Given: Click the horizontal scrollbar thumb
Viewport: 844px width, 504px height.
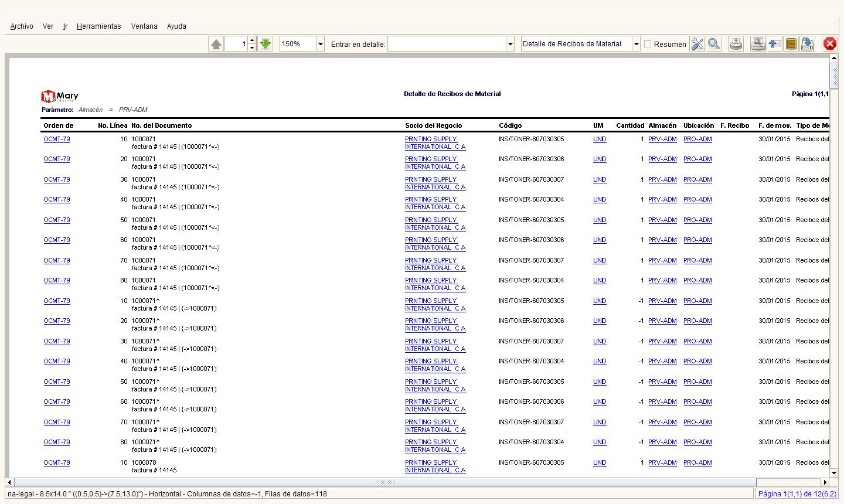Looking at the screenshot, I should pyautogui.click(x=386, y=482).
